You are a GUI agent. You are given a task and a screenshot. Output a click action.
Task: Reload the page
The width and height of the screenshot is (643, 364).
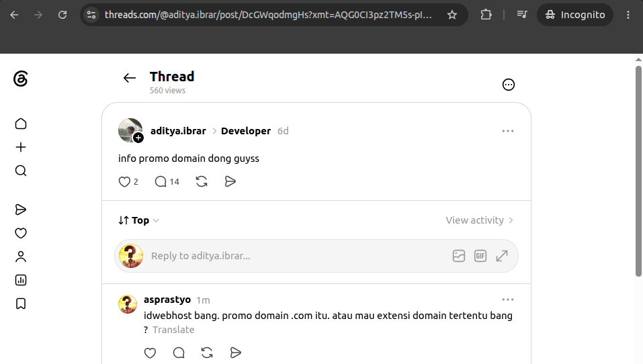click(62, 15)
